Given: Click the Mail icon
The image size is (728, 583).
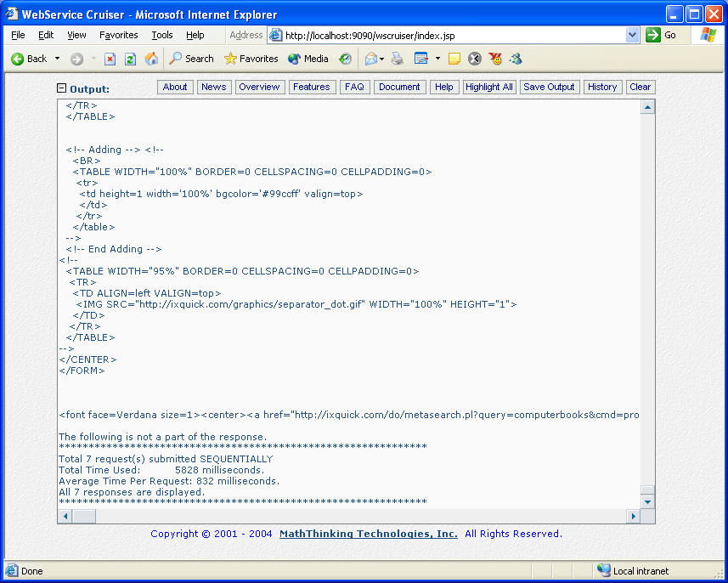Looking at the screenshot, I should tap(370, 59).
